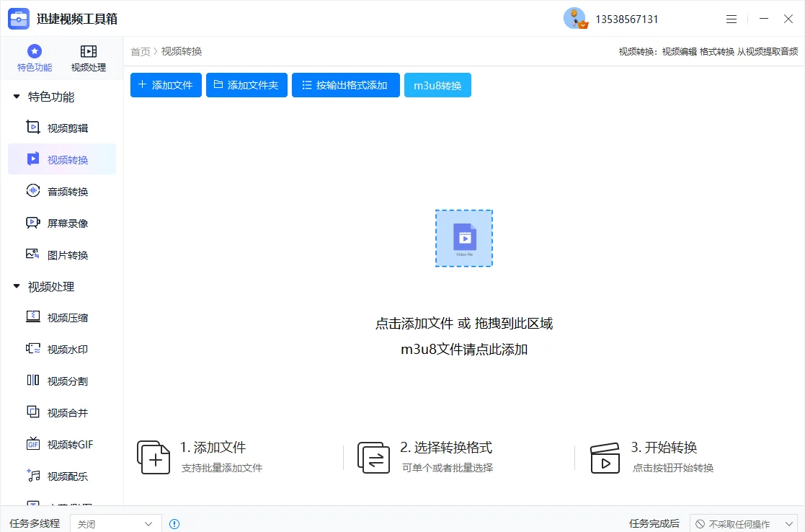Click the account number 13538567131
The height and width of the screenshot is (532, 805).
point(627,19)
